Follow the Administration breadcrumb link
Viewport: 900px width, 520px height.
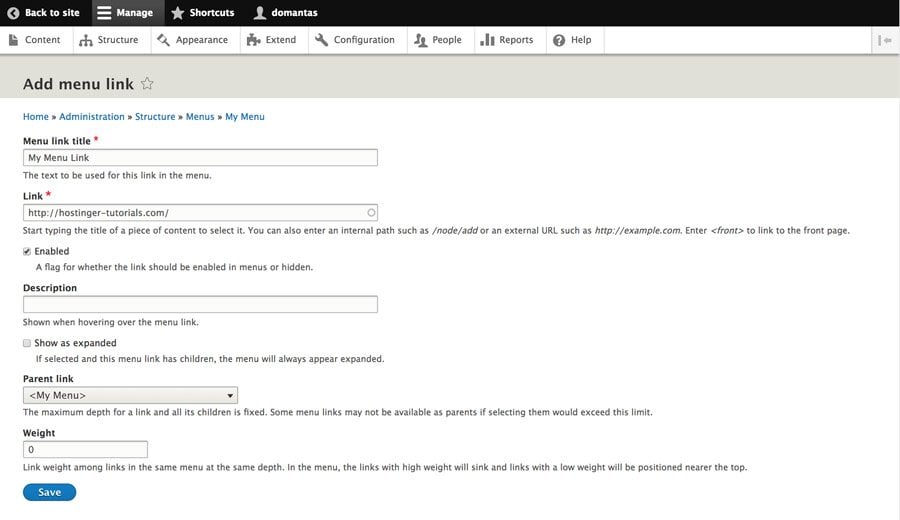pos(92,117)
